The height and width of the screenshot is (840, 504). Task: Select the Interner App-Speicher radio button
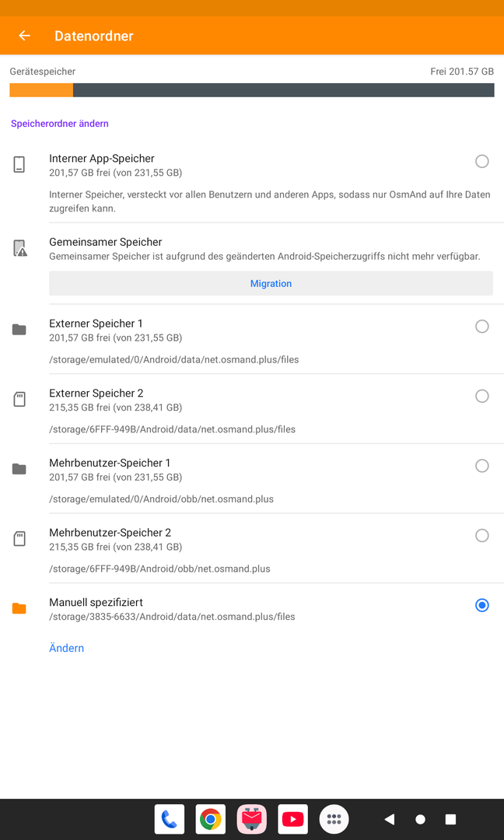tap(482, 161)
